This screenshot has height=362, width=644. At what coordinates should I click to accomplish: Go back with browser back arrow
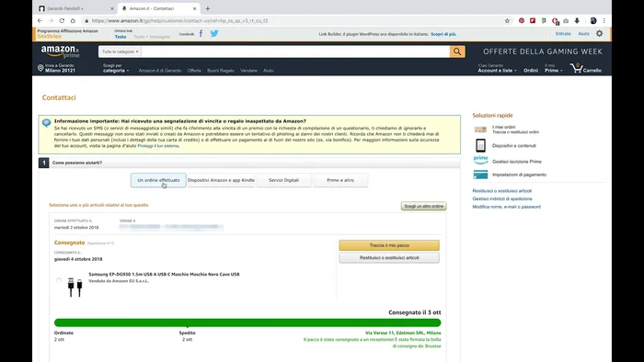[x=40, y=20]
